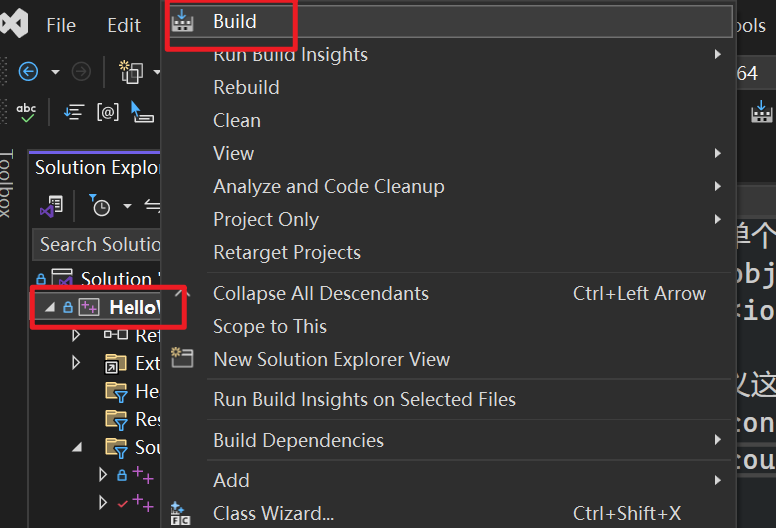
Task: Expand the References tree node
Action: click(76, 335)
